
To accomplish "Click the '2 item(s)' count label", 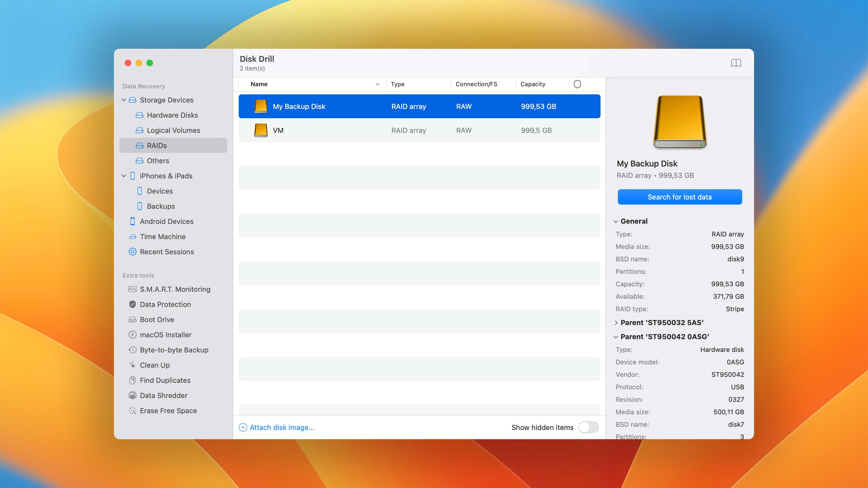I will [252, 68].
